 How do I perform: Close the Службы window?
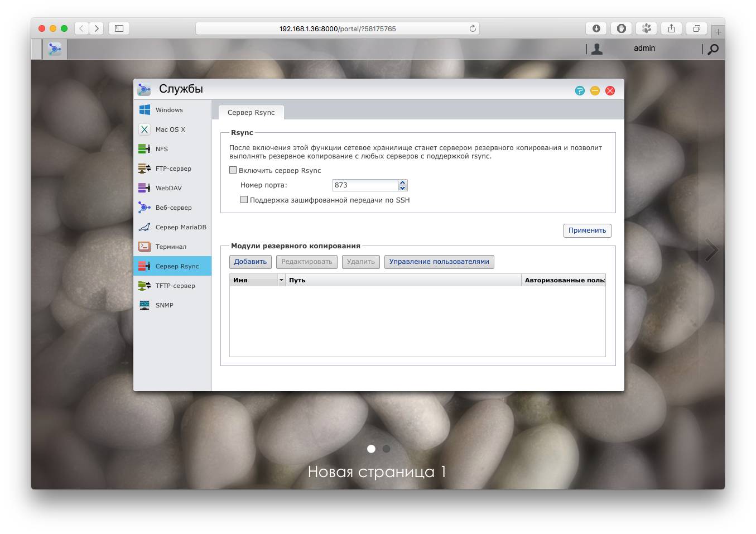pyautogui.click(x=610, y=90)
